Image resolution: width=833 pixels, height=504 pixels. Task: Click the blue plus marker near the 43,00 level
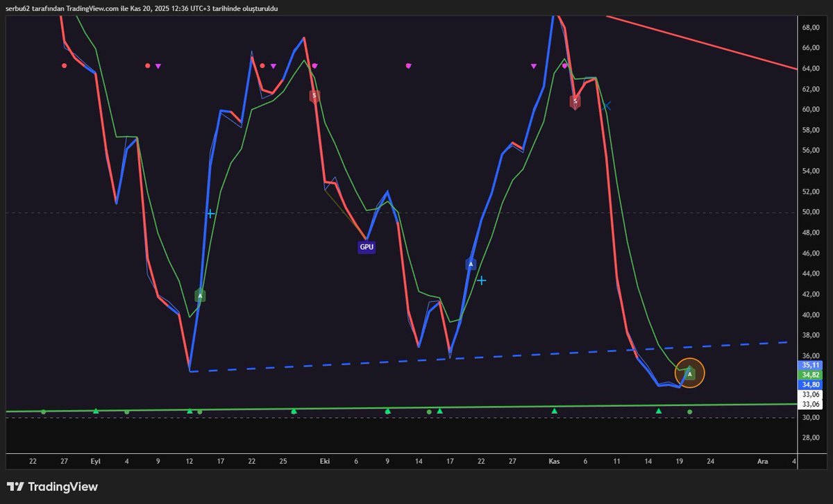[x=481, y=280]
